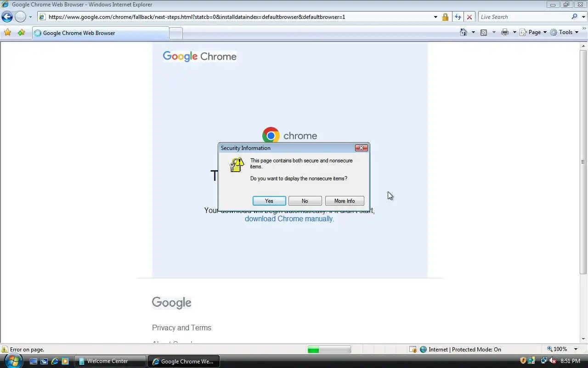Click 'Internet | Protected Mode: On' status text
Viewport: 588px width, 368px height.
(x=465, y=350)
